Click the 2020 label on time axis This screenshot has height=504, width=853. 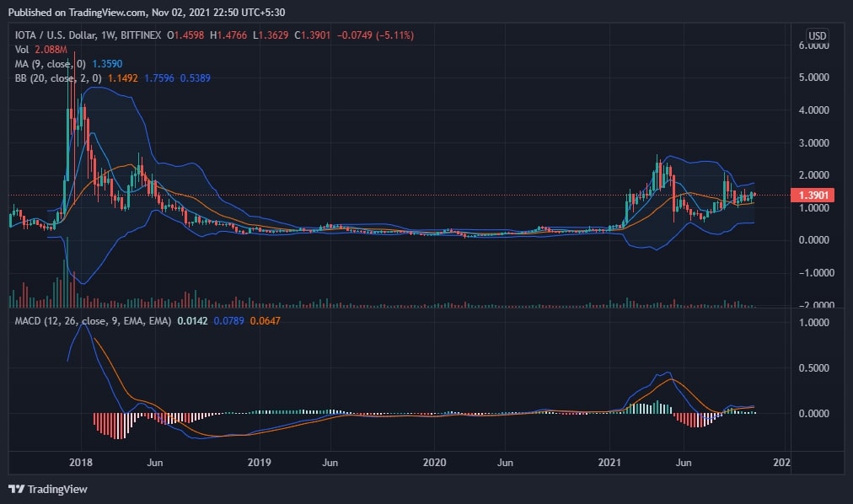(x=435, y=463)
